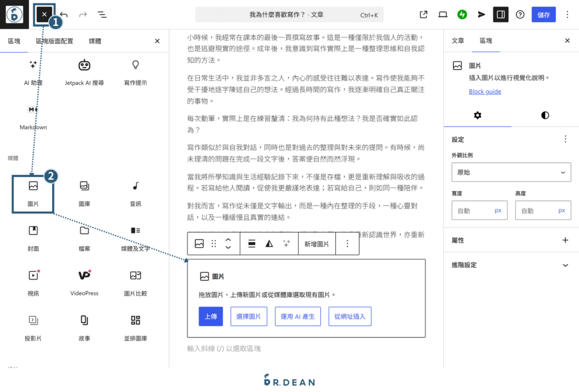
Task: Click the green Jetpack icon in the top bar
Action: pos(461,14)
